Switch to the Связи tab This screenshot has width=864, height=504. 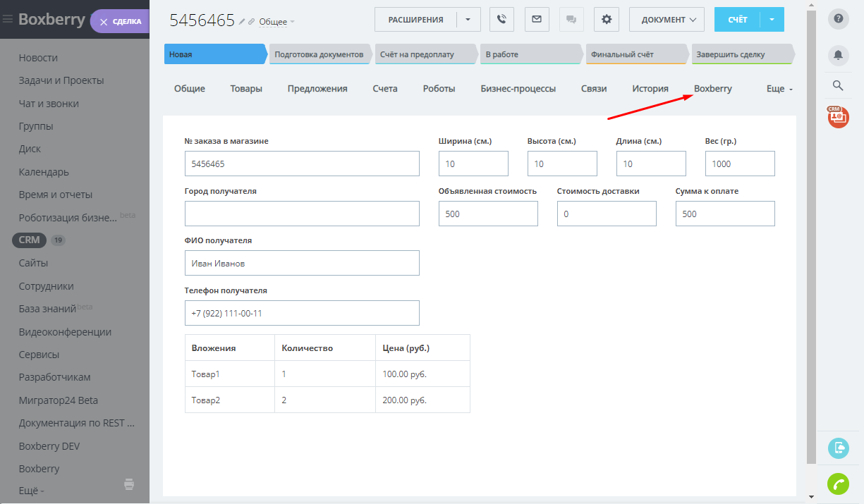pos(594,89)
